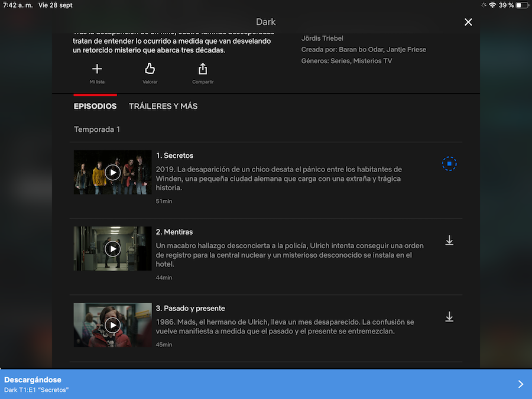The image size is (532, 399).
Task: Tap the Valorar thumbs-up icon
Action: pos(150,70)
